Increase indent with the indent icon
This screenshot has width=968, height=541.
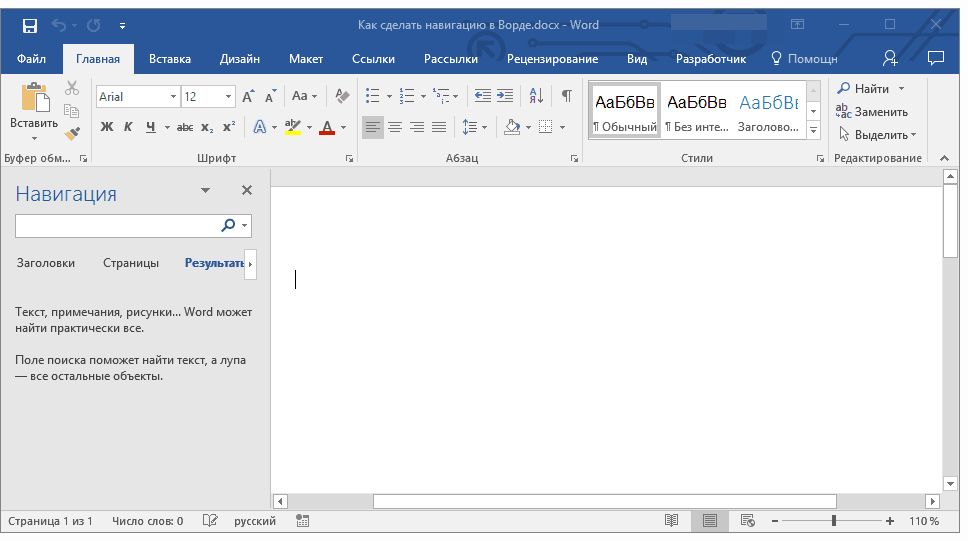tap(505, 97)
